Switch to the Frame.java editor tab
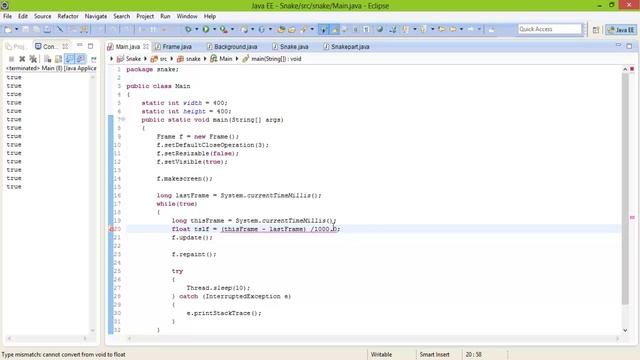 (173, 47)
